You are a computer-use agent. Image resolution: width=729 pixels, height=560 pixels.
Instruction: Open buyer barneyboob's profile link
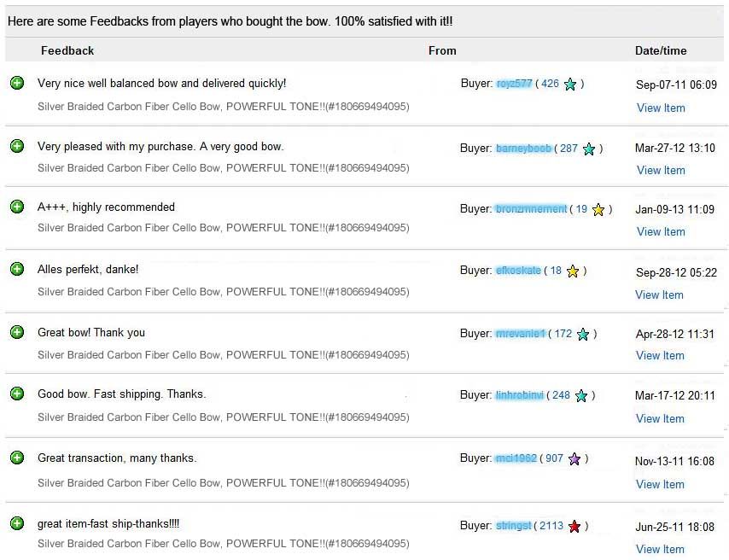click(x=523, y=148)
